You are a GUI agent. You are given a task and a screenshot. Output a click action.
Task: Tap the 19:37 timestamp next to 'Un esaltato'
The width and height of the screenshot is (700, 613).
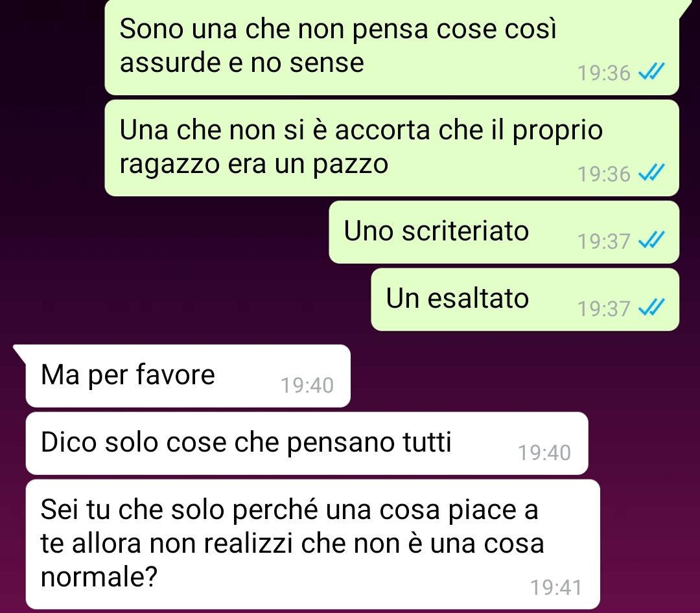click(603, 309)
